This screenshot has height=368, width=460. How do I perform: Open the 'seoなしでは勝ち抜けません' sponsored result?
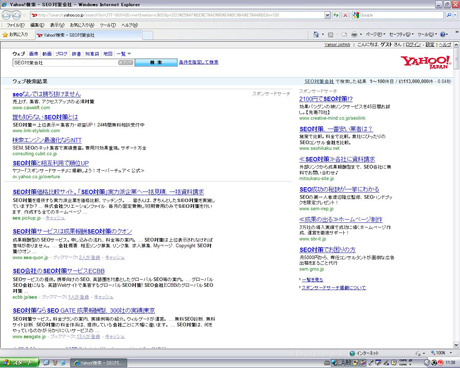47,94
